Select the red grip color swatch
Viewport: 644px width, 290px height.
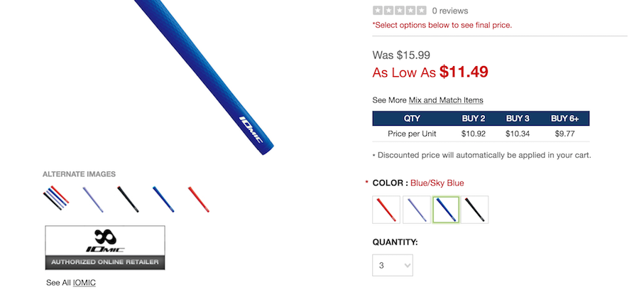click(386, 209)
